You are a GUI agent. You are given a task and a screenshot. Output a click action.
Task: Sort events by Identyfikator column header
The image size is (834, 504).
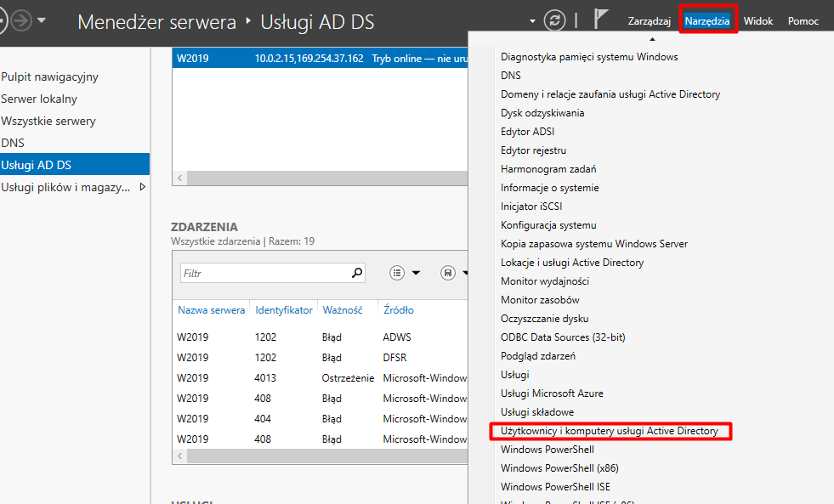click(x=283, y=310)
